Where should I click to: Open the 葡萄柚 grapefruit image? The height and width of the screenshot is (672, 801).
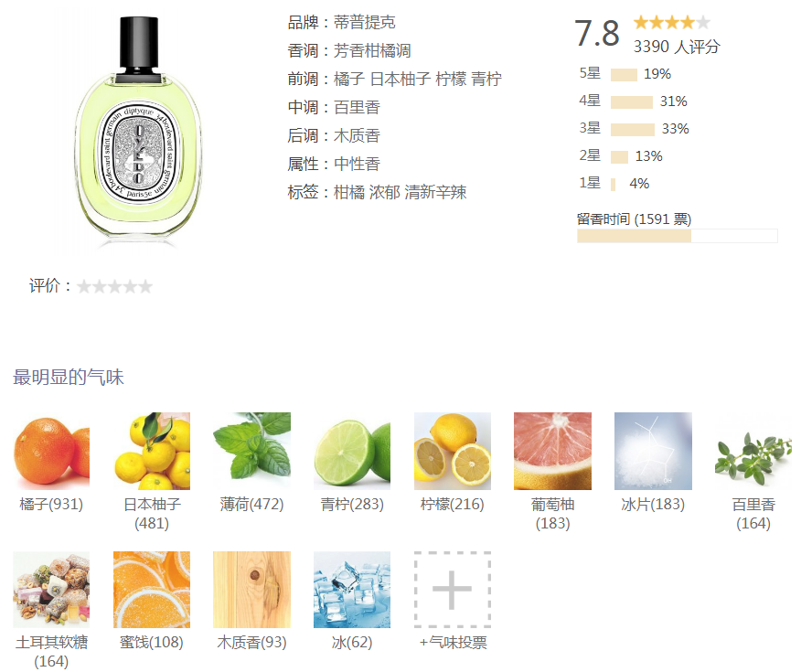pos(552,451)
